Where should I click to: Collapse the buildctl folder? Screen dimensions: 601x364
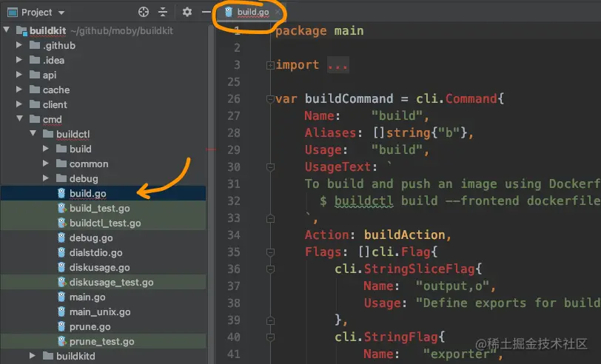(x=33, y=133)
